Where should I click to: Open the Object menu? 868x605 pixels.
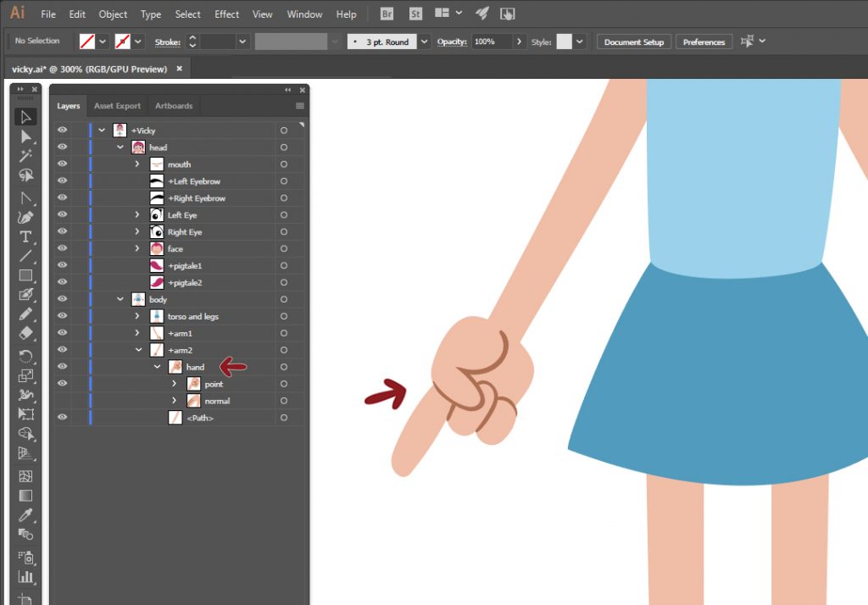(x=113, y=14)
